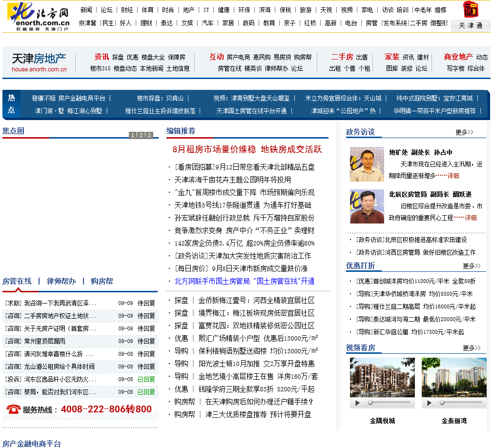The height and width of the screenshot is (448, 493).
Task: Open 财经 in the top navigation
Action: (127, 10)
